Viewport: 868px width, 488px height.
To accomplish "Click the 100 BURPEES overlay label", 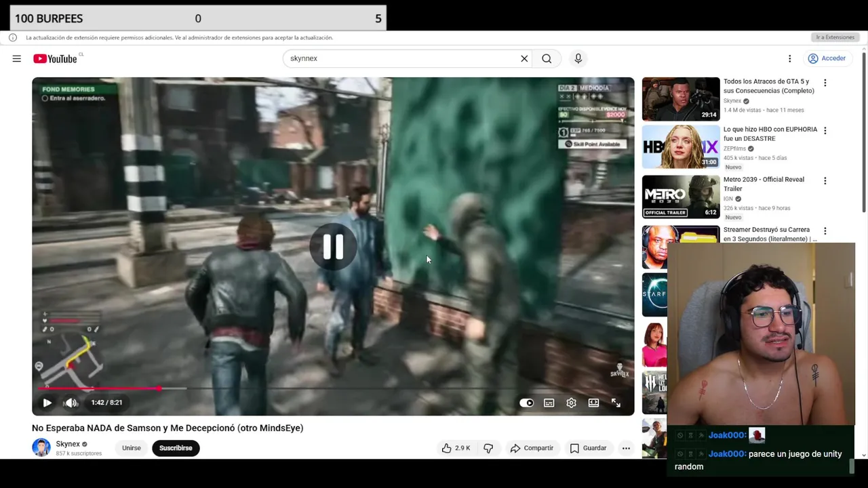I will click(x=49, y=18).
